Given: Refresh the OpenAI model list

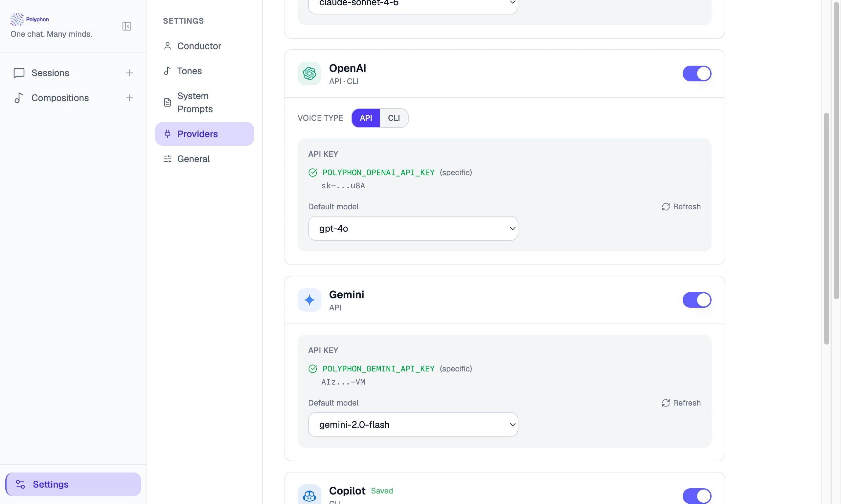Looking at the screenshot, I should tap(681, 206).
